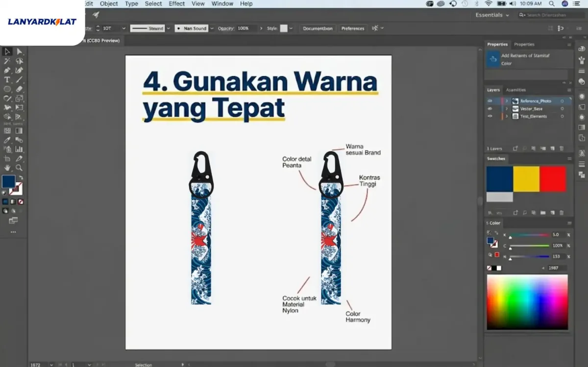
Task: Click the top icon in right dock strip
Action: click(582, 49)
